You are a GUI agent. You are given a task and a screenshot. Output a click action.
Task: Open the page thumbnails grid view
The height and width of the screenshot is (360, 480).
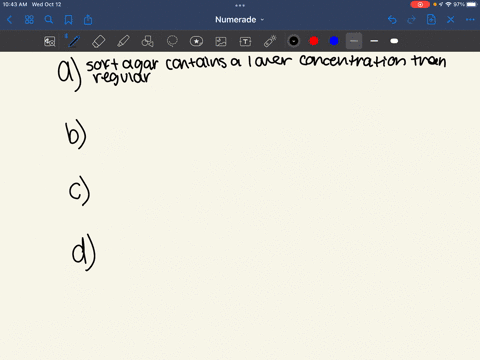[29, 20]
